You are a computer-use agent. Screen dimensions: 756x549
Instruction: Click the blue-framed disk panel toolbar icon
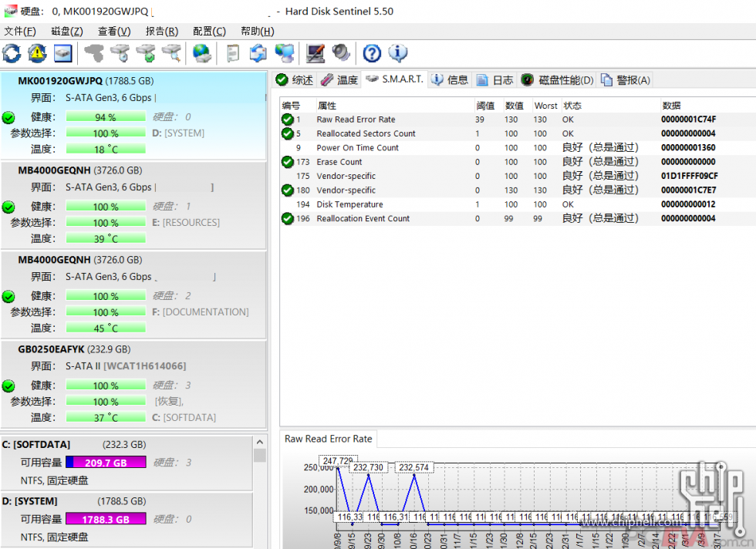pyautogui.click(x=62, y=53)
